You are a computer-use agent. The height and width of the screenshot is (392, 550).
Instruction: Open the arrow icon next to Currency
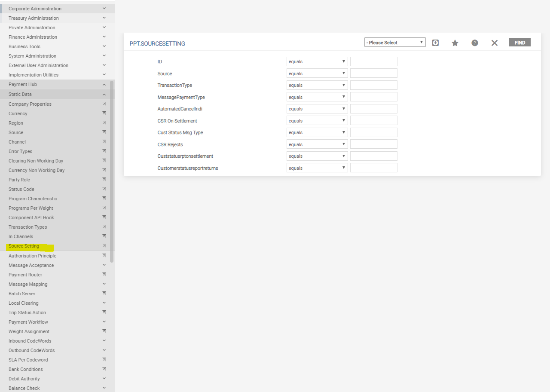(104, 113)
